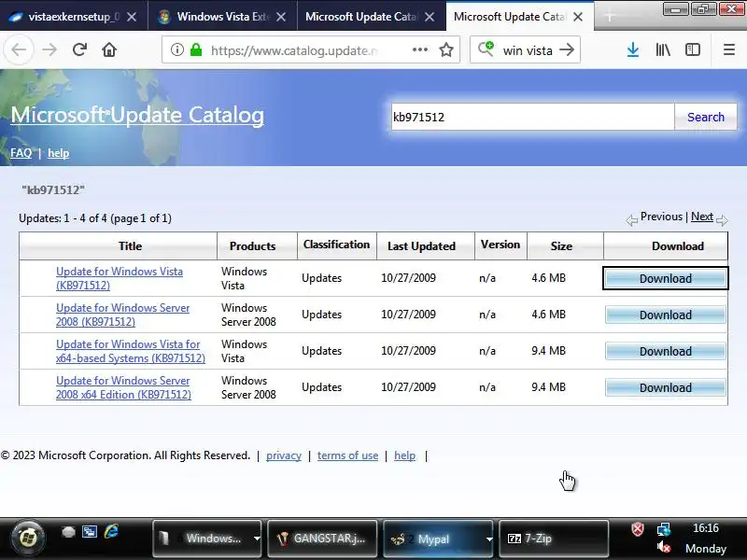Screen dimensions: 747x560
Task: Open Windows Server 2008 x64 Edition link
Action: click(x=123, y=387)
